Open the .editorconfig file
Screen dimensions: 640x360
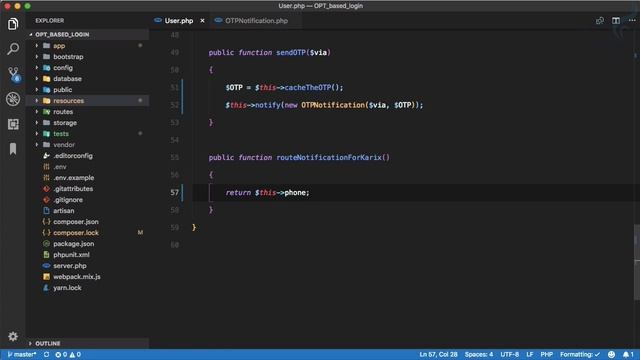click(88, 156)
